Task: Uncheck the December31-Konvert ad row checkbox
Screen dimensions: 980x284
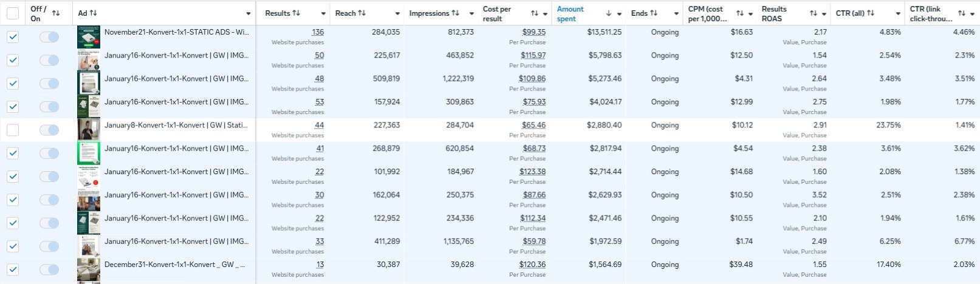Action: click(x=13, y=269)
